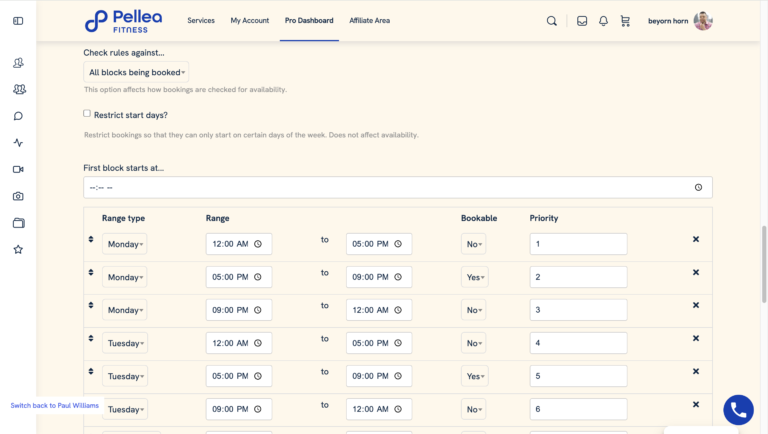This screenshot has height=434, width=768.
Task: Open the notifications bell icon
Action: [603, 21]
